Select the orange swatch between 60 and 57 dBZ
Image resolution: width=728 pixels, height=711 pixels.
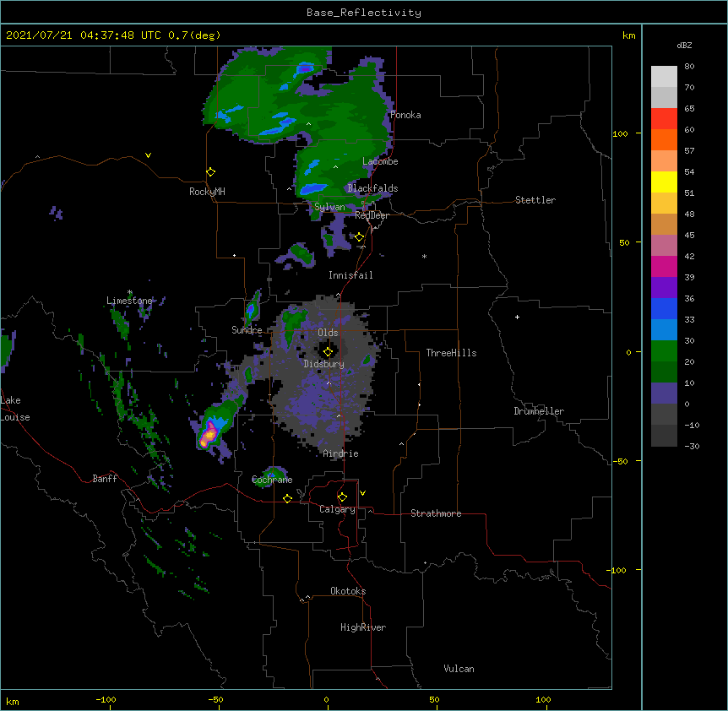pos(664,139)
